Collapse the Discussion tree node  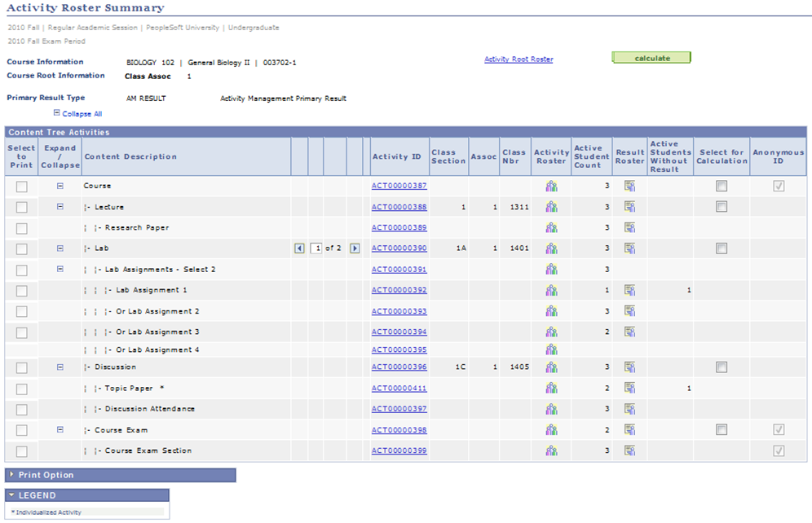click(60, 367)
